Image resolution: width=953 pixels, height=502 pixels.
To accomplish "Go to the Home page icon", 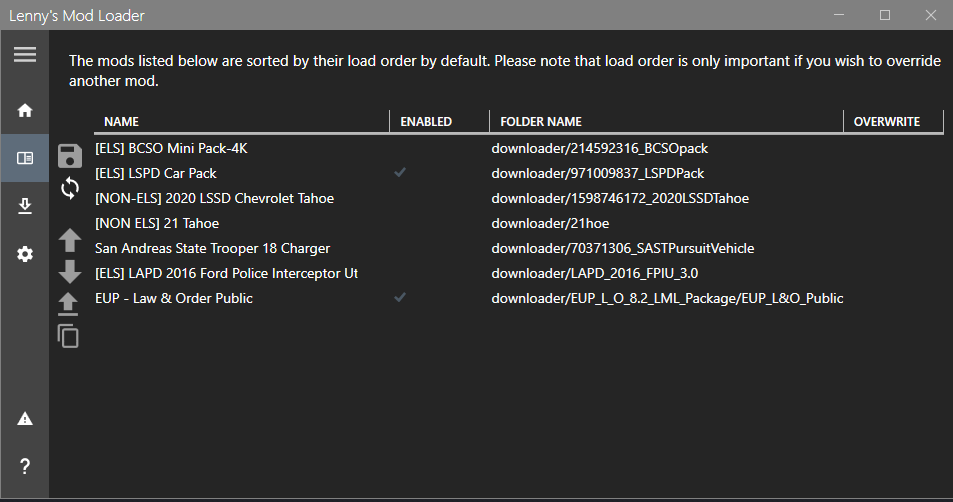I will (x=25, y=110).
